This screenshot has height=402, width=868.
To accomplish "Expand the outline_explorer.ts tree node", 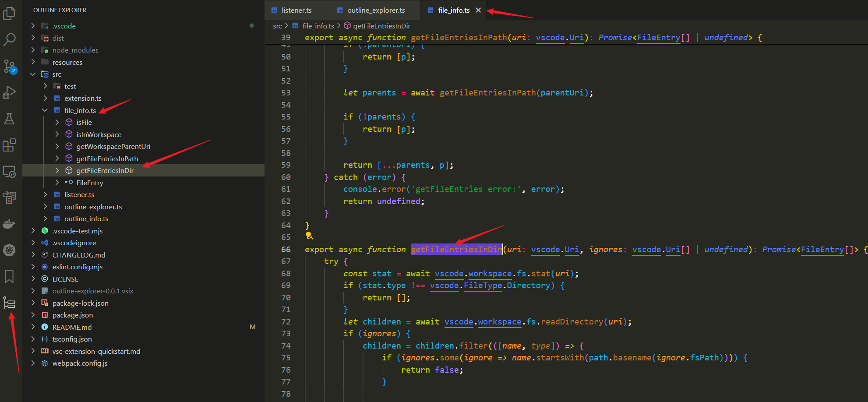I will tap(45, 207).
